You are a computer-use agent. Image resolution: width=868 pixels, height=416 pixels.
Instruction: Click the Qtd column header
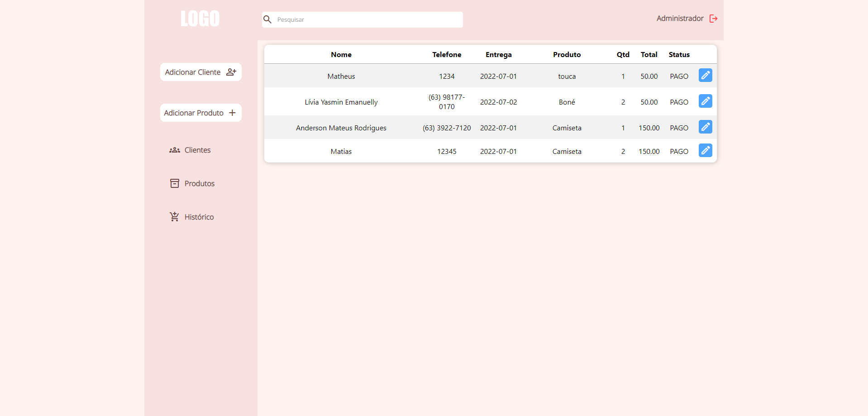(x=623, y=54)
